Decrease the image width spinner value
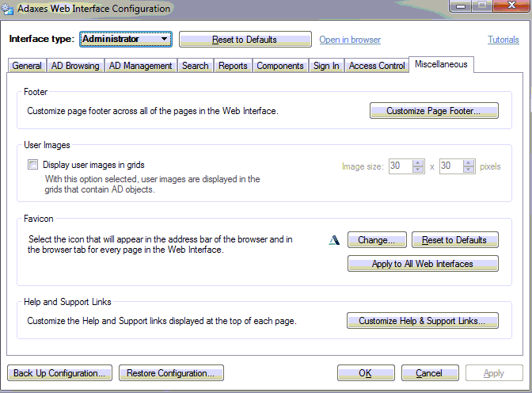Viewport: 532px width, 393px height. (x=418, y=170)
